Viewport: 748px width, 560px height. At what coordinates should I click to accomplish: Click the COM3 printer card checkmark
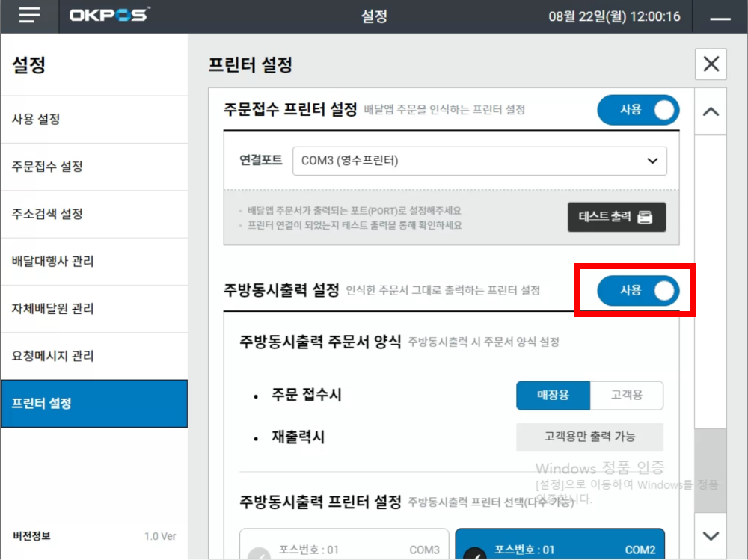259,554
